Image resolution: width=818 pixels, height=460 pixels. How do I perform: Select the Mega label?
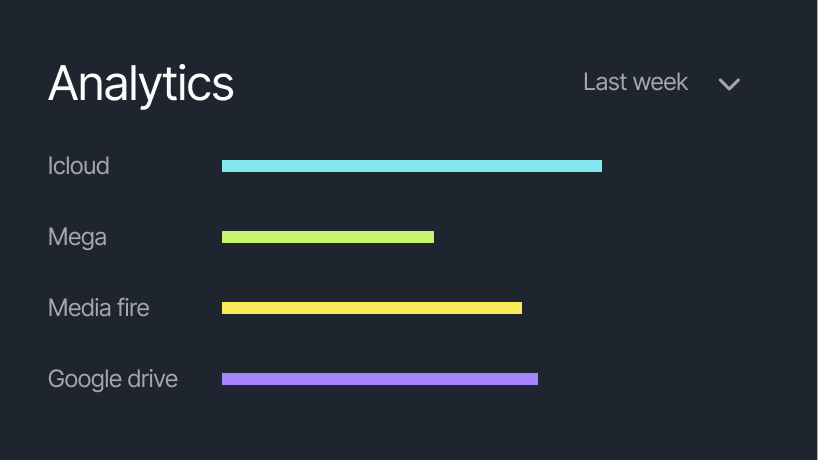pyautogui.click(x=77, y=237)
